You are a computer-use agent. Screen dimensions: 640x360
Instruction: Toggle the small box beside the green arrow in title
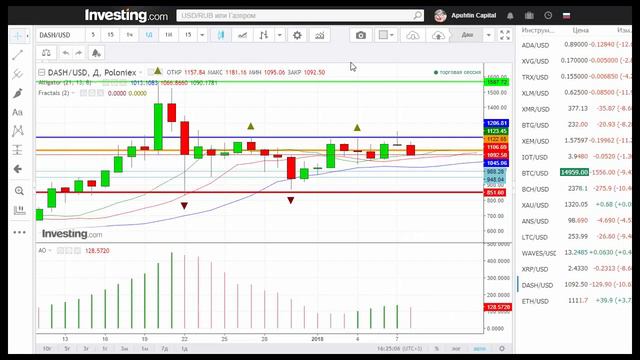coord(151,72)
